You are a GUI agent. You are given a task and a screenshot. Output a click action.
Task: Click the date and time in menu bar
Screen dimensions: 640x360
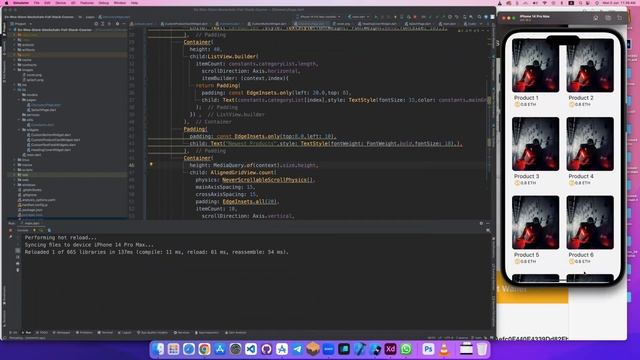click(620, 3)
